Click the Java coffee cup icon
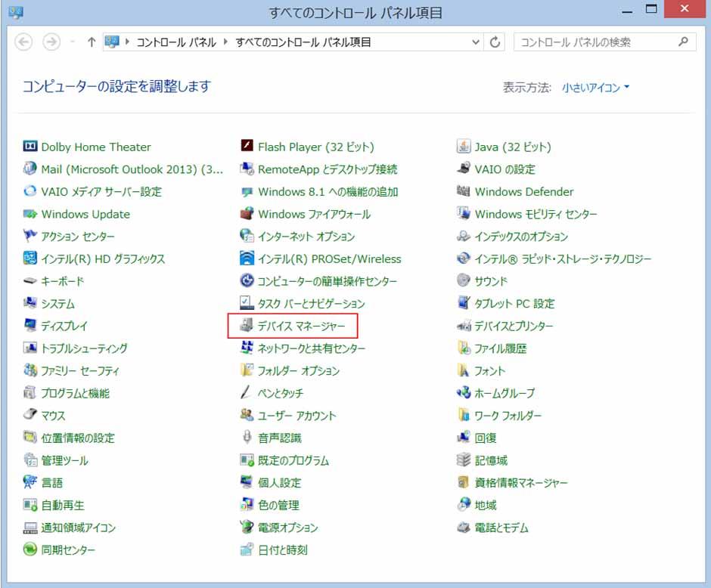 (464, 147)
